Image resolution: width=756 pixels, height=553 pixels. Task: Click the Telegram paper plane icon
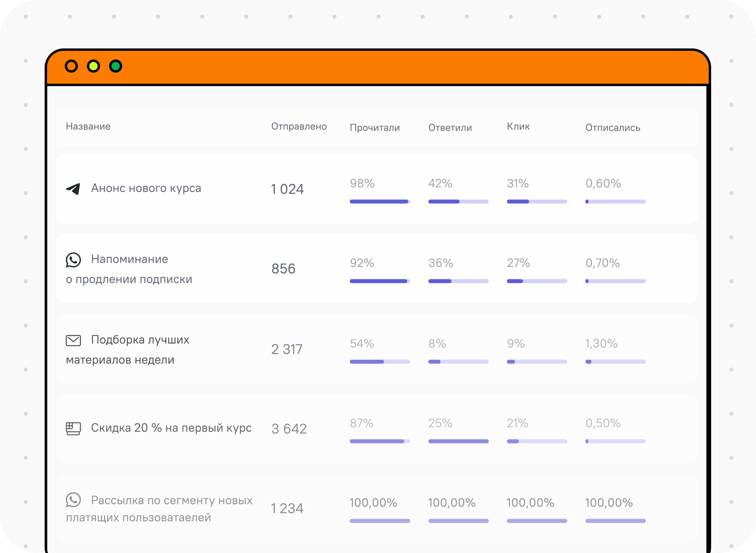pos(73,189)
